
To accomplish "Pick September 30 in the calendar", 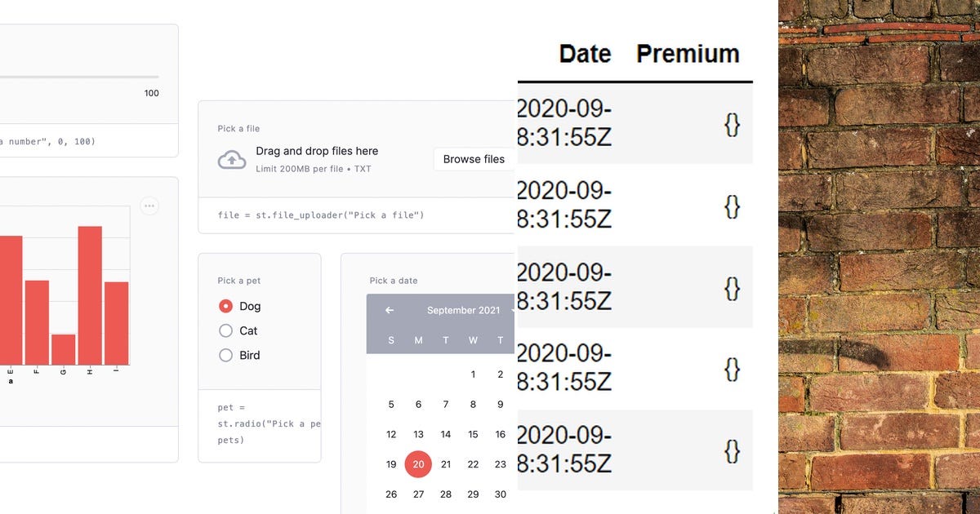I will pyautogui.click(x=501, y=494).
